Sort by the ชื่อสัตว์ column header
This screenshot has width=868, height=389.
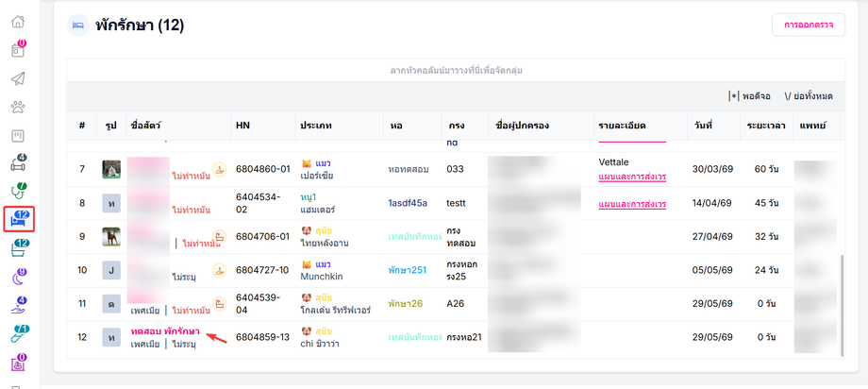click(178, 126)
